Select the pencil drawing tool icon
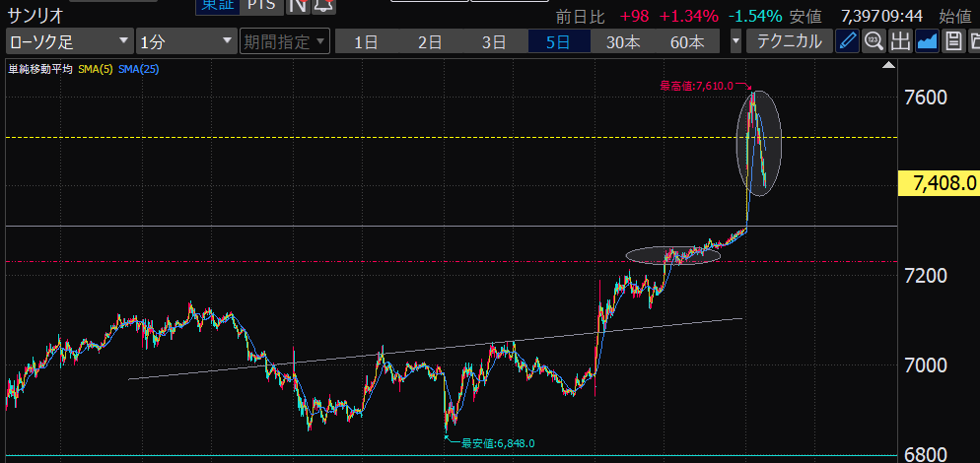 pos(847,41)
